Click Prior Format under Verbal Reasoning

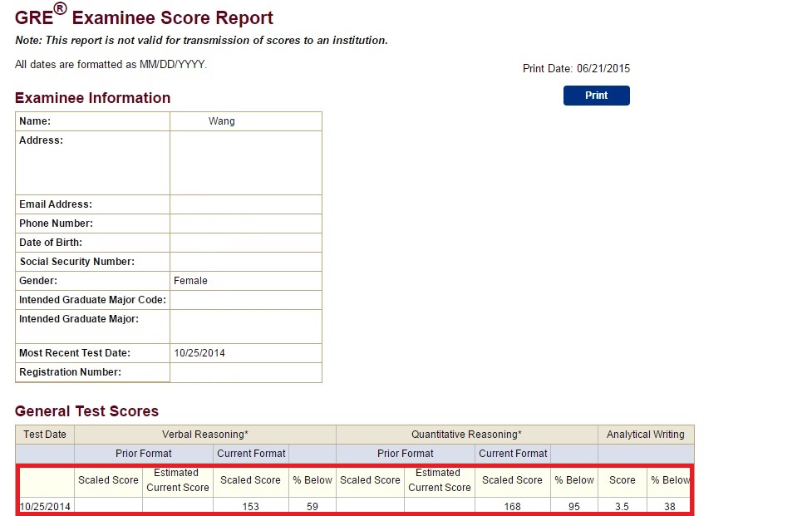144,454
